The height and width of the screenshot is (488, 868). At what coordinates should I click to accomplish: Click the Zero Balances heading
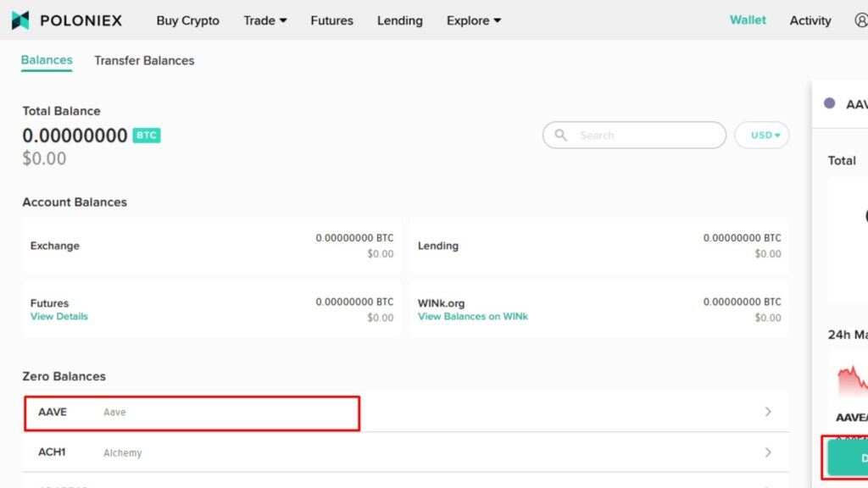tap(64, 376)
